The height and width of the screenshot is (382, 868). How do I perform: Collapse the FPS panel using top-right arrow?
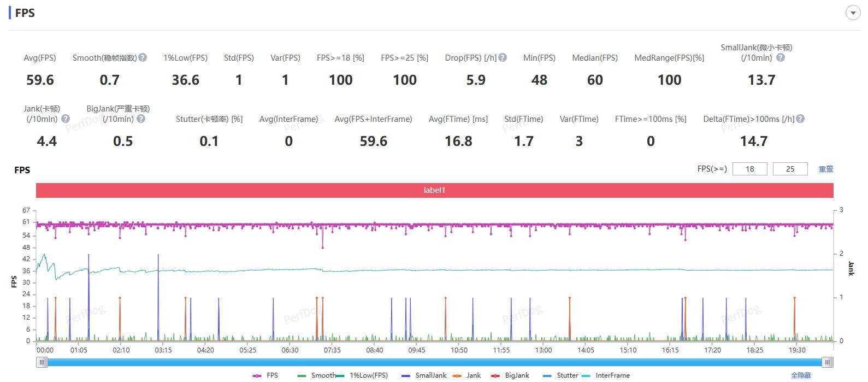pos(853,13)
